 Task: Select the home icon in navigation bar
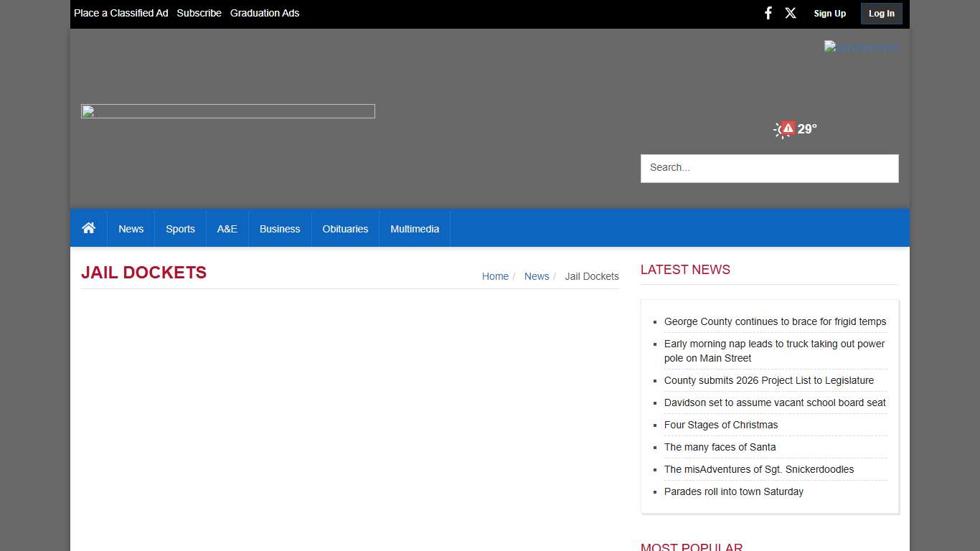88,227
